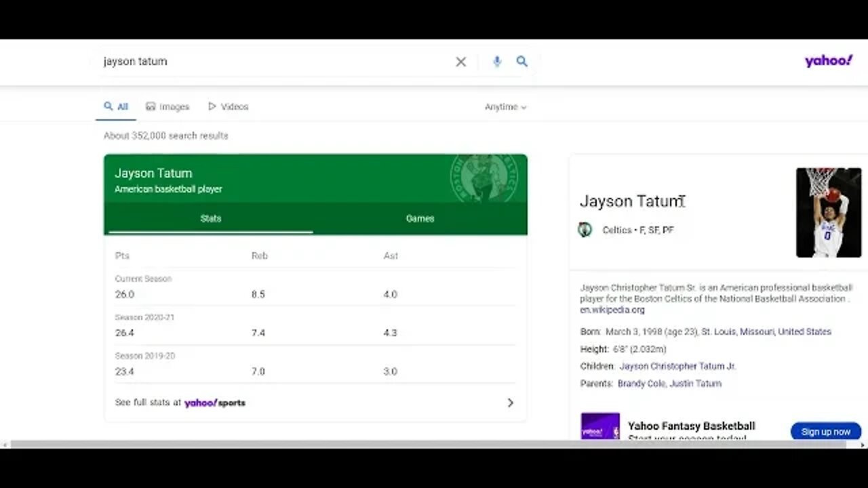Click the Celtics team logo icon
The width and height of the screenshot is (868, 488).
585,230
